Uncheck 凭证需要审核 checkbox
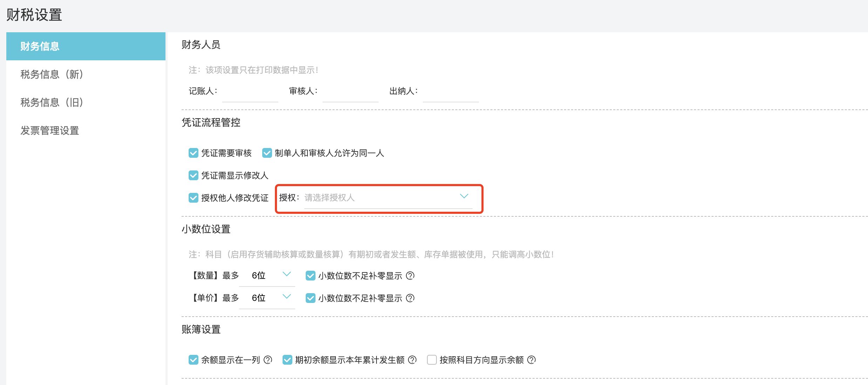The height and width of the screenshot is (385, 868). (x=194, y=153)
